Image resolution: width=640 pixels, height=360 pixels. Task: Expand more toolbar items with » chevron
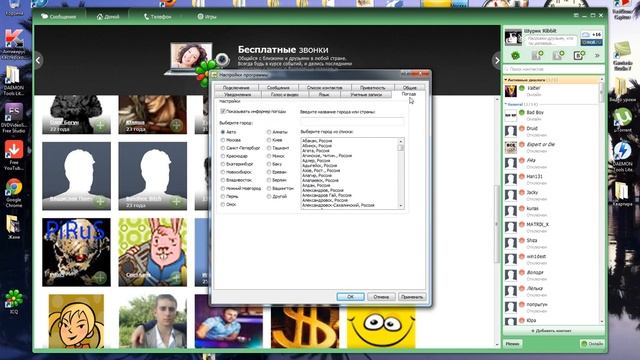point(597,55)
